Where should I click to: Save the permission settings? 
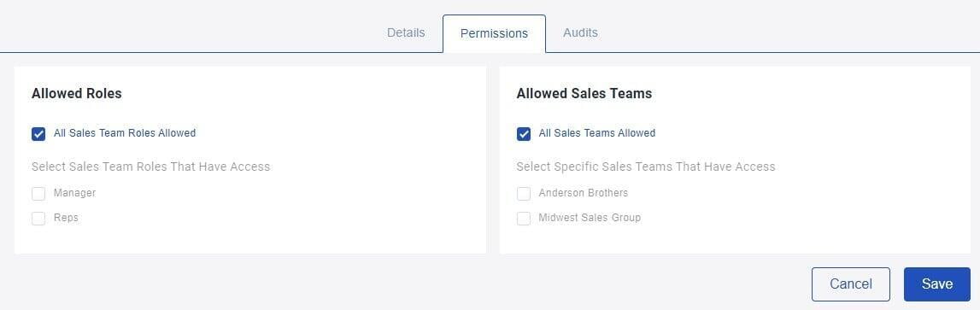point(937,284)
